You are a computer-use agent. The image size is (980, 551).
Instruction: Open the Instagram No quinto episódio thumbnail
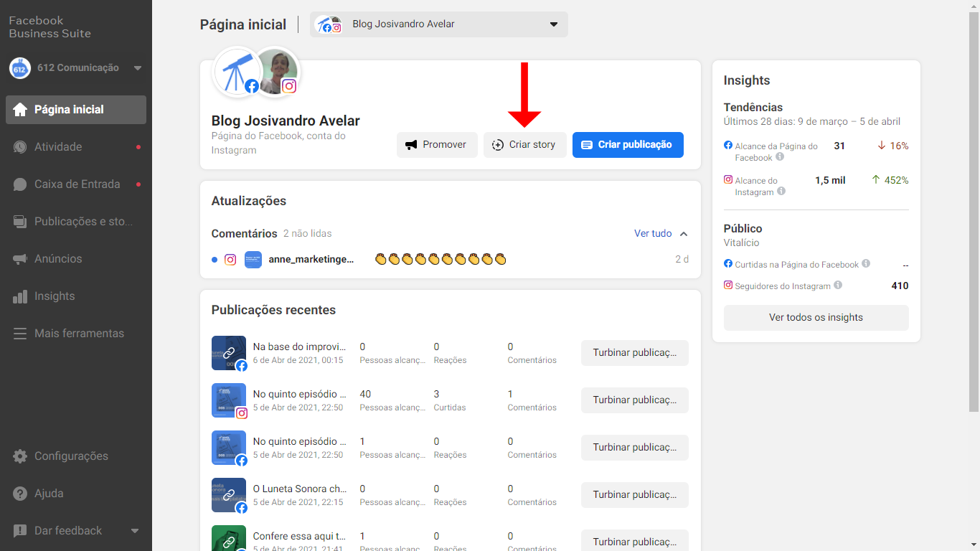click(x=229, y=400)
